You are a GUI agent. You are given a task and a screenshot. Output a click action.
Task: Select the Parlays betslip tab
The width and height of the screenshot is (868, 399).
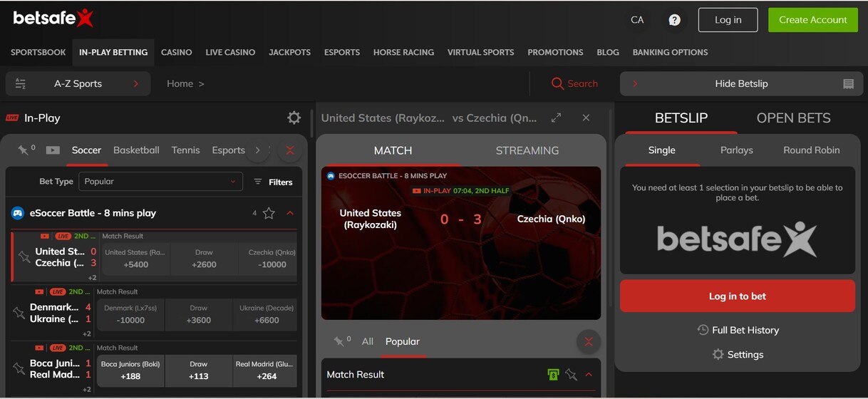(x=737, y=150)
